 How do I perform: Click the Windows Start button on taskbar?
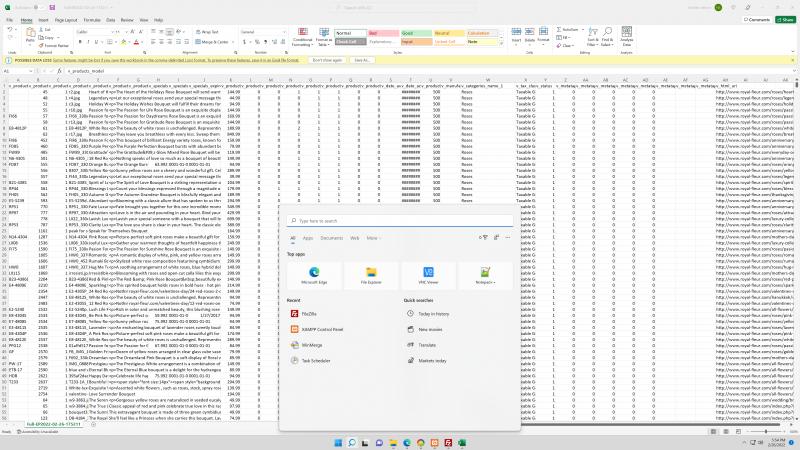tap(338, 443)
